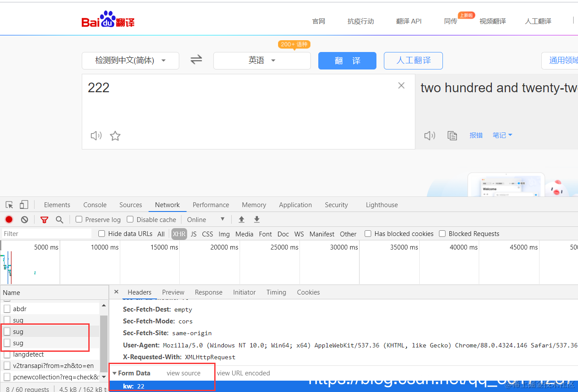Image resolution: width=578 pixels, height=392 pixels.
Task: Filter requests by XHR type
Action: pyautogui.click(x=179, y=234)
